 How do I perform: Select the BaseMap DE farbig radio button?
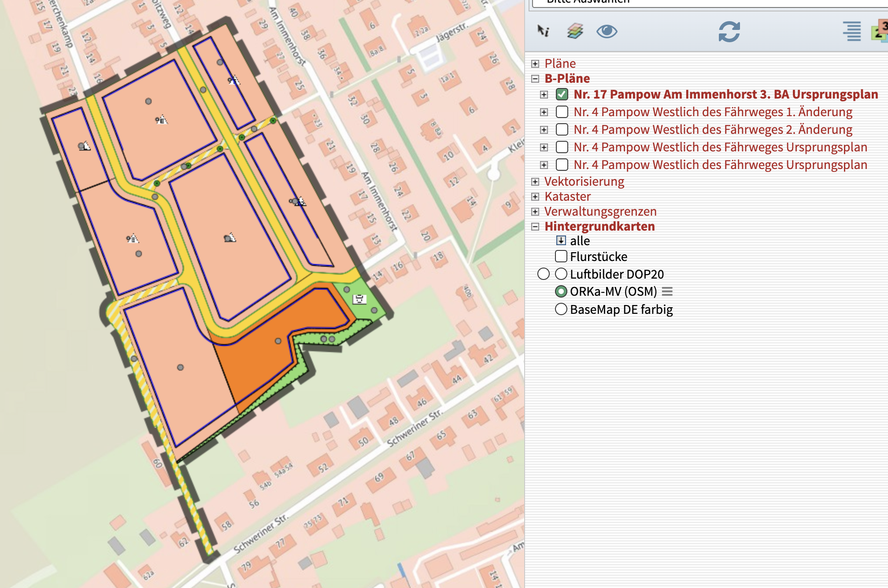(x=561, y=309)
